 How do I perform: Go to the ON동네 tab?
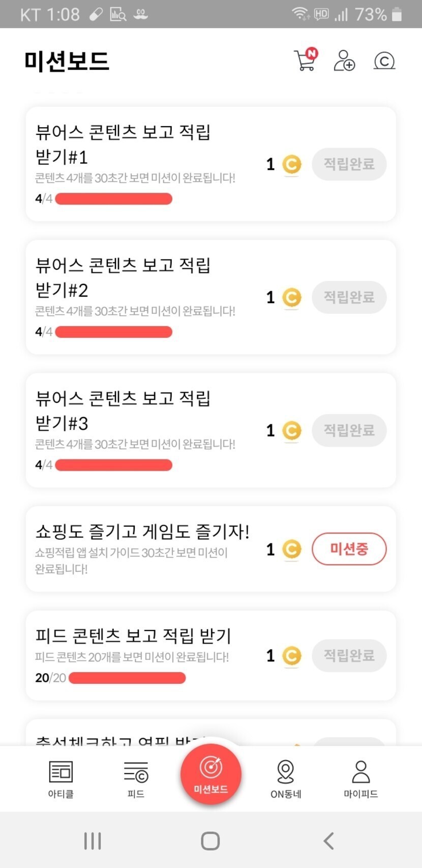[286, 779]
